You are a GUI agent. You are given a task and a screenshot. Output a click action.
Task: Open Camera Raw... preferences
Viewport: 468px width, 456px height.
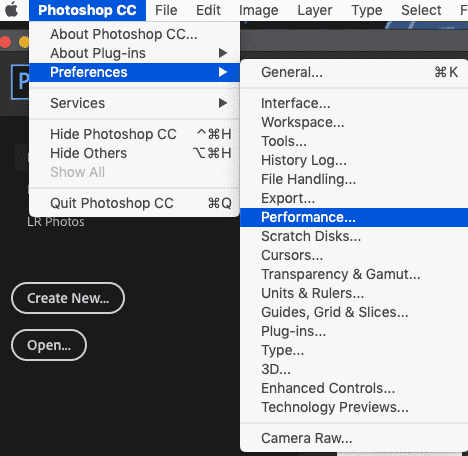(x=354, y=438)
